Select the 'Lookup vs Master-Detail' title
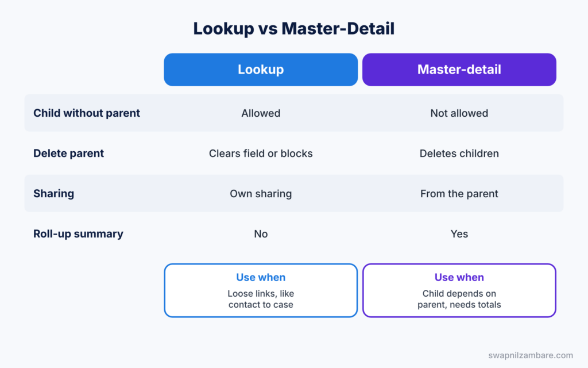Viewport: 588px width, 368px height. (293, 29)
